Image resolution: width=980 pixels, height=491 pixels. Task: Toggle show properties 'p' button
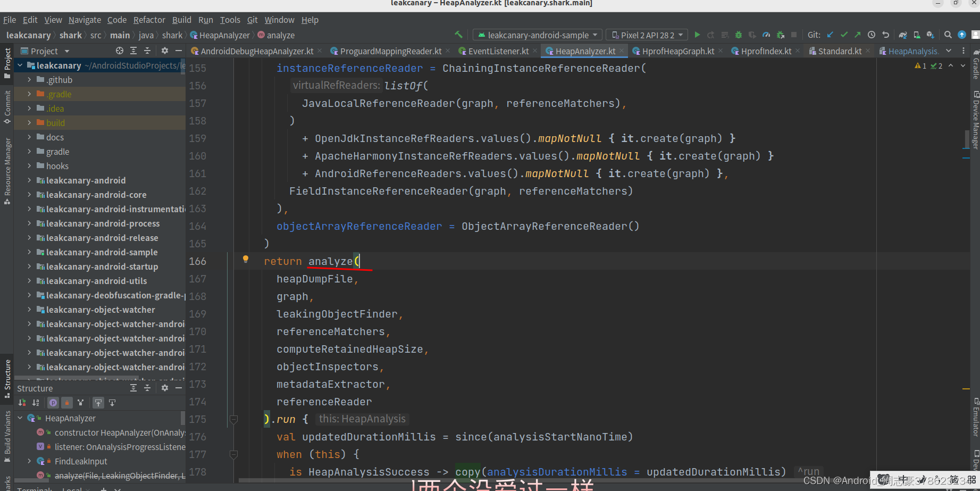tap(53, 403)
